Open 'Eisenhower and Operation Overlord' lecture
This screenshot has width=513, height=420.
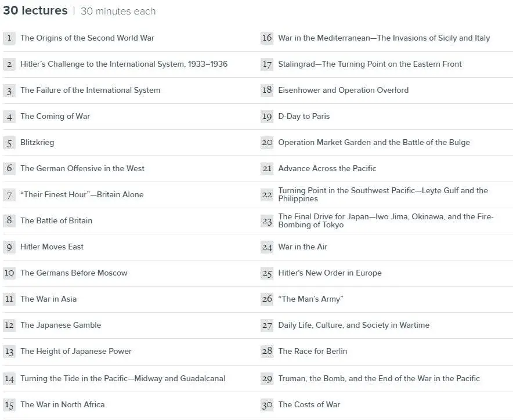[343, 90]
